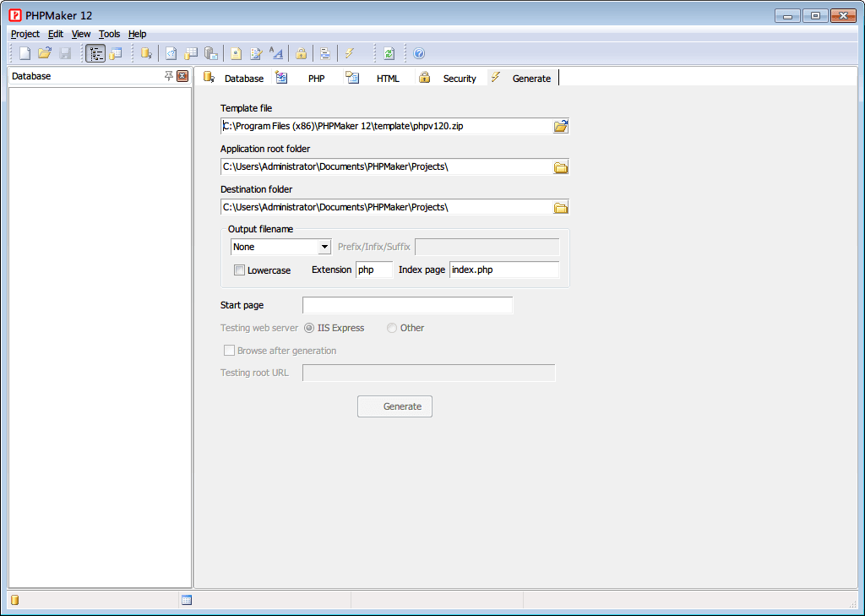Image resolution: width=865 pixels, height=616 pixels.
Task: Toggle the database pane tree-view toolbar button
Action: (x=95, y=53)
